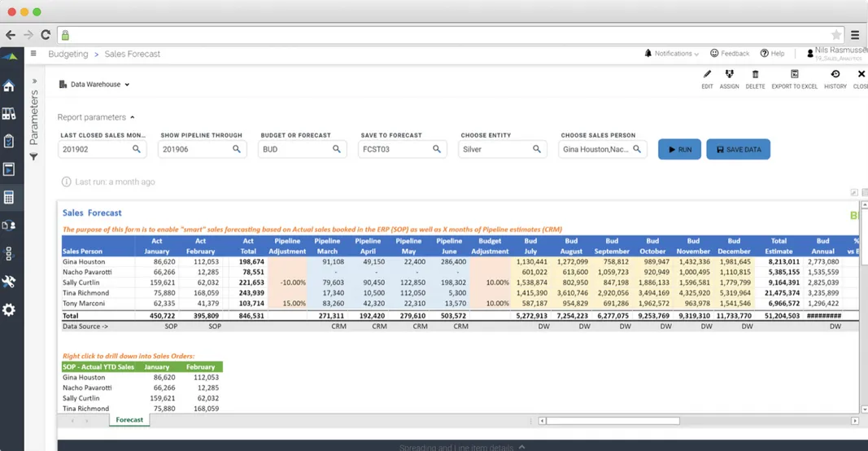Click the Assign icon
This screenshot has width=868, height=451.
[x=729, y=74]
